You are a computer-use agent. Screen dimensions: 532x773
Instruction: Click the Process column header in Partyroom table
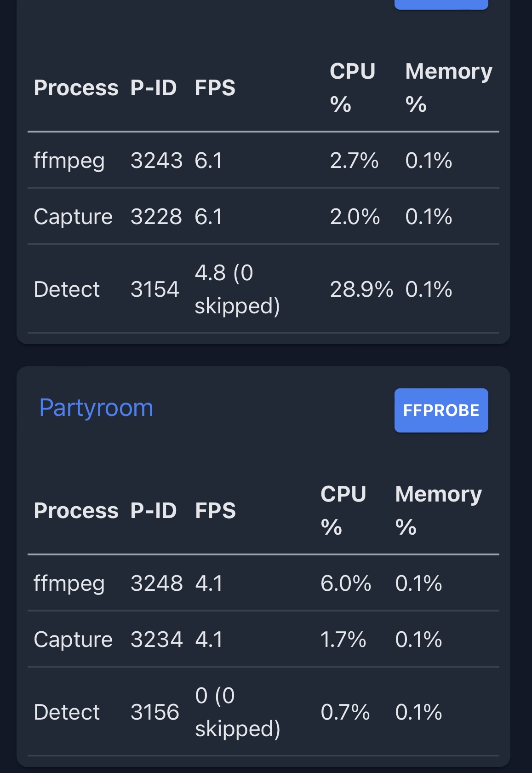click(76, 510)
